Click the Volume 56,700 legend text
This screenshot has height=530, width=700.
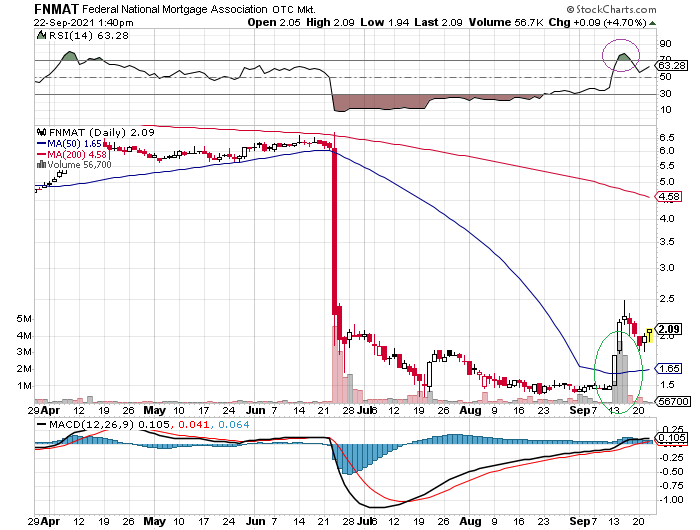click(79, 164)
